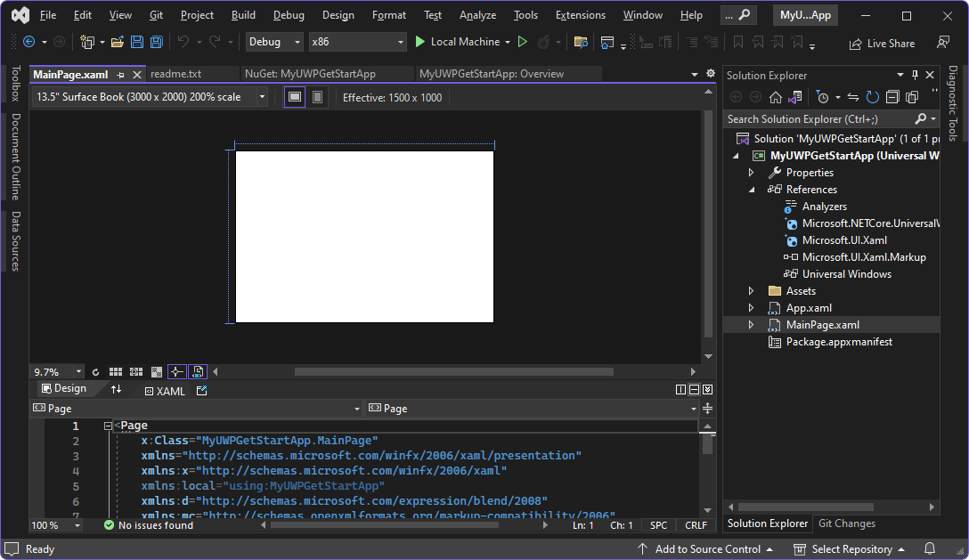The height and width of the screenshot is (560, 969).
Task: Click the Save All toolbar icon
Action: coord(156,41)
